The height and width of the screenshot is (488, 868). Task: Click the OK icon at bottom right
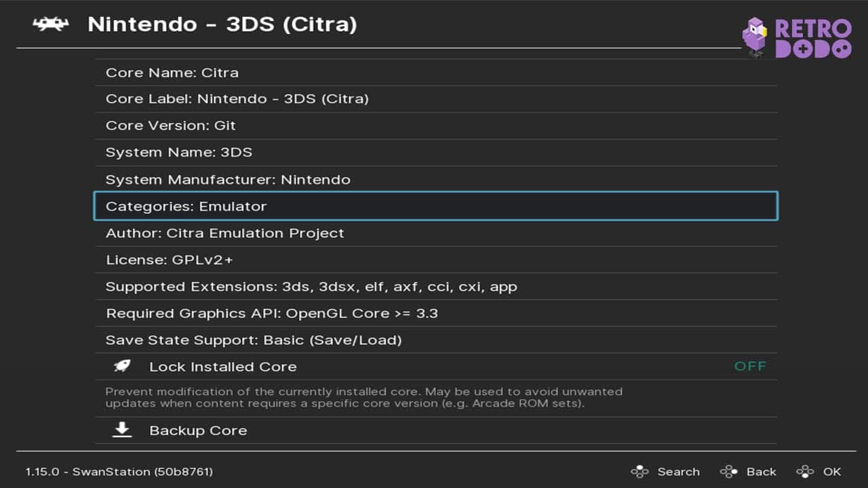[x=806, y=471]
